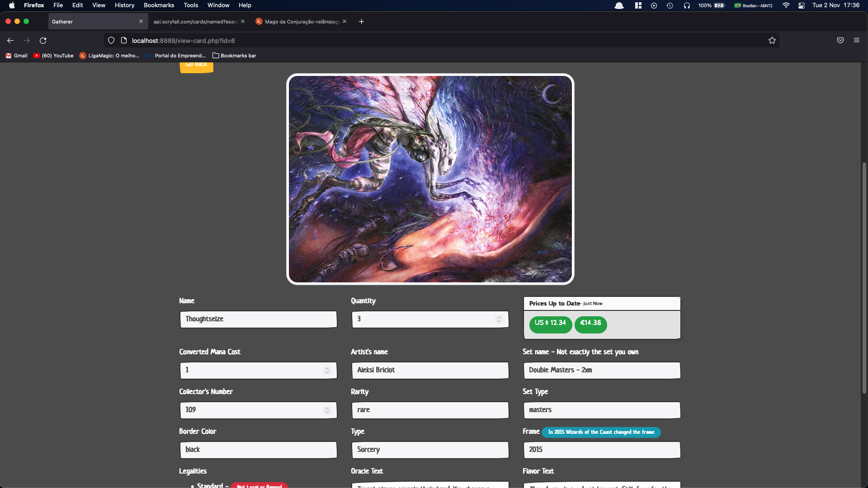
Task: Click the back arrow navigation icon
Action: 10,41
